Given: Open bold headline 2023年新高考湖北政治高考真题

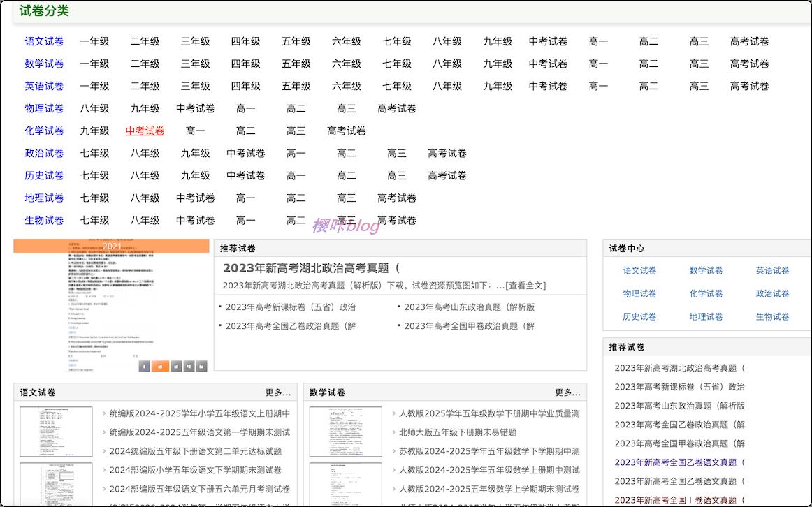Looking at the screenshot, I should [311, 268].
